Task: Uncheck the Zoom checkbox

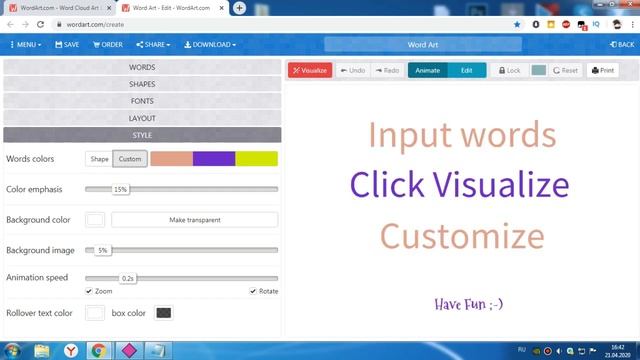Action: [x=89, y=291]
